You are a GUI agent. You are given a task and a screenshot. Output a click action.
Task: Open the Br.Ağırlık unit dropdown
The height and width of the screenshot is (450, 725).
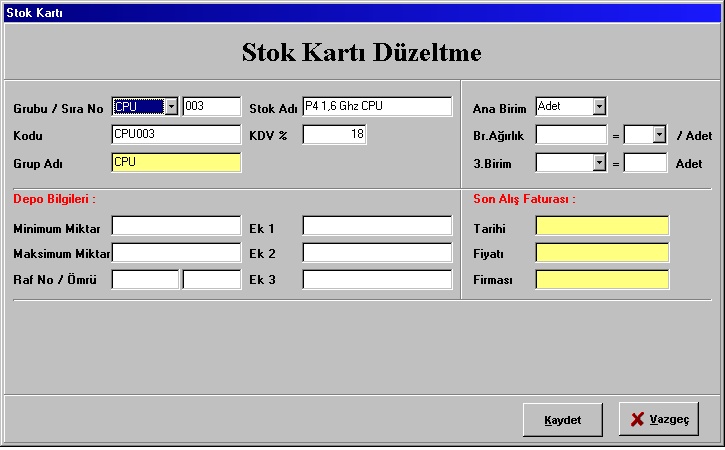[659, 135]
